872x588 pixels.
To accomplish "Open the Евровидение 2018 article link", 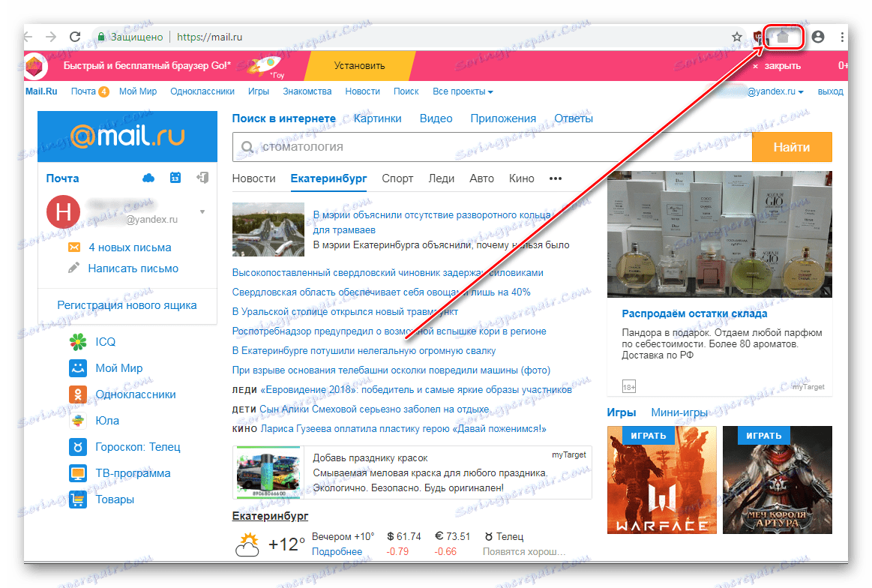I will 416,390.
